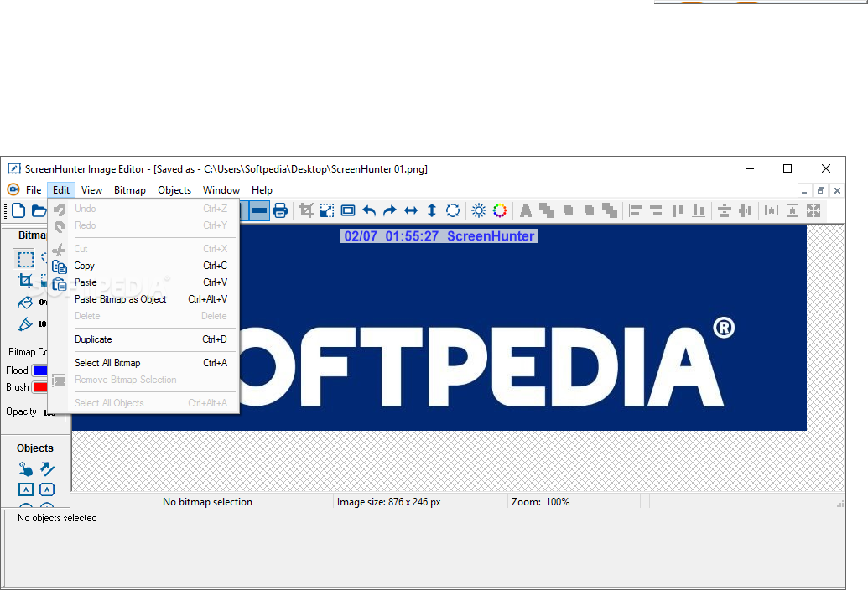Viewport: 868px width, 590px height.
Task: Select the rectangular bitmap selection tool
Action: click(x=25, y=259)
